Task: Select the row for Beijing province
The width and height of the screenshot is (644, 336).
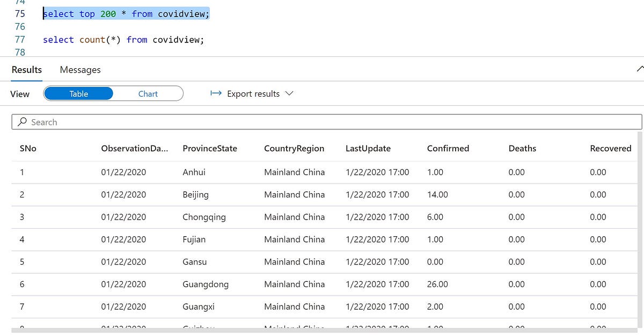Action: 195,194
